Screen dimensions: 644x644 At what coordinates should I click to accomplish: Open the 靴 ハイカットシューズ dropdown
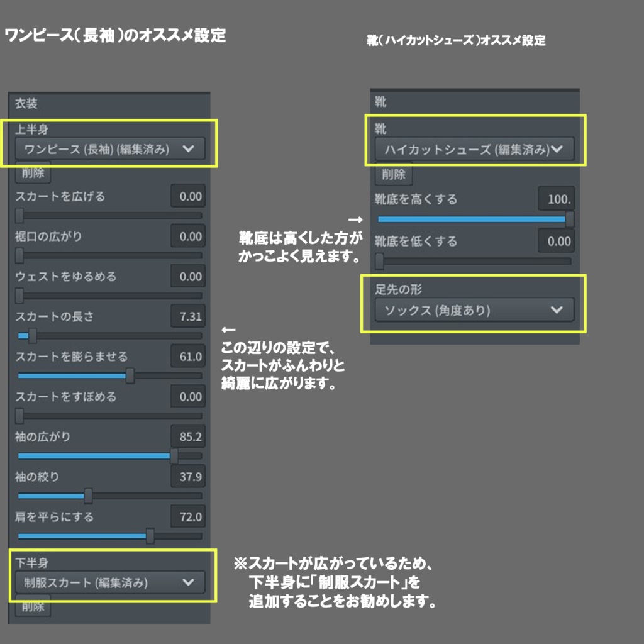pos(473,149)
